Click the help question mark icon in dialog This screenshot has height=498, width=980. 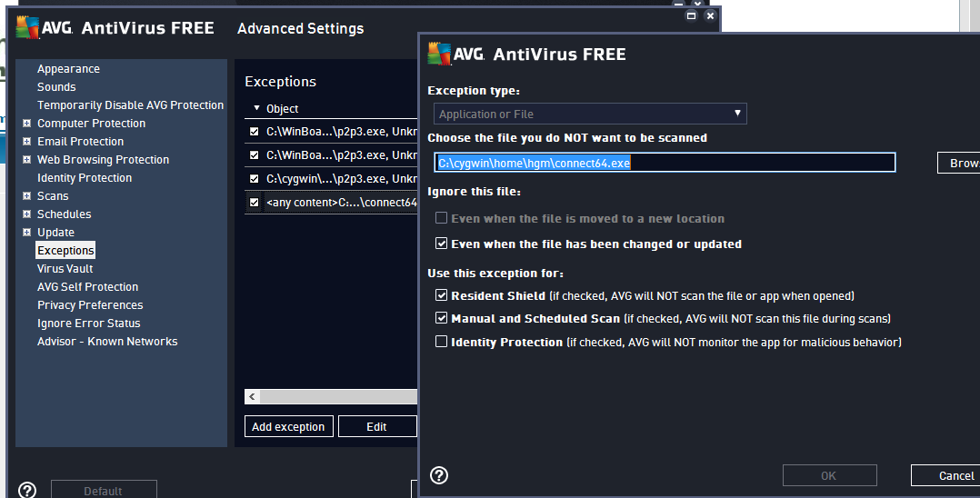coord(439,475)
